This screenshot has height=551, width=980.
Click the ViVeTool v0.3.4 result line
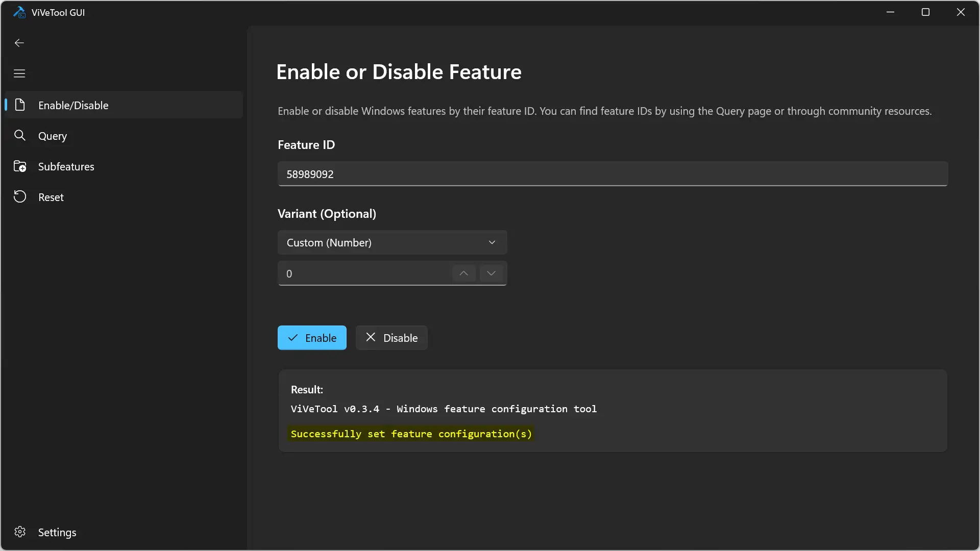[444, 409]
